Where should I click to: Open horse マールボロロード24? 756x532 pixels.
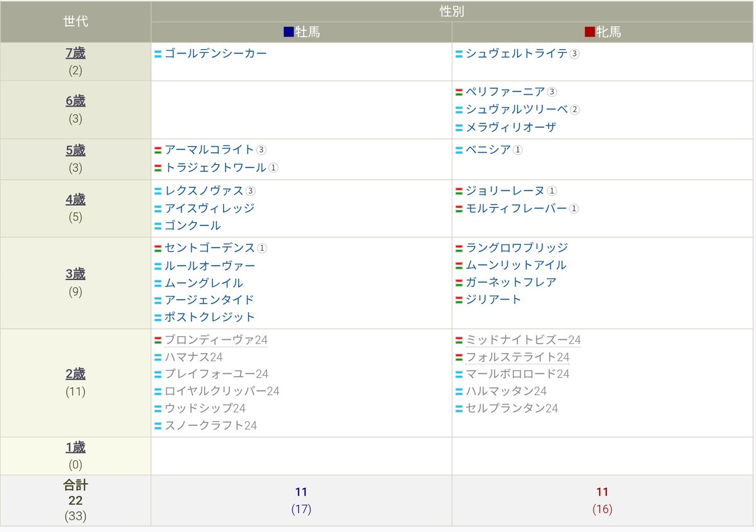pyautogui.click(x=517, y=374)
